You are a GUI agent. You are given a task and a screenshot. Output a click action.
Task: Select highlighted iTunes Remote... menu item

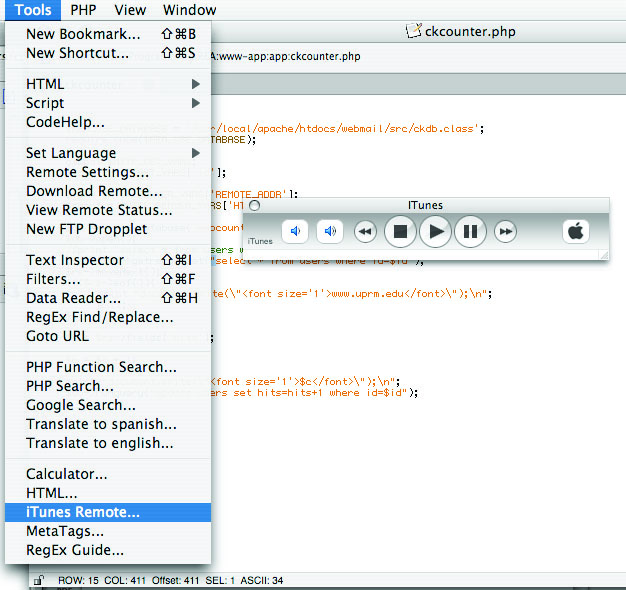108,512
